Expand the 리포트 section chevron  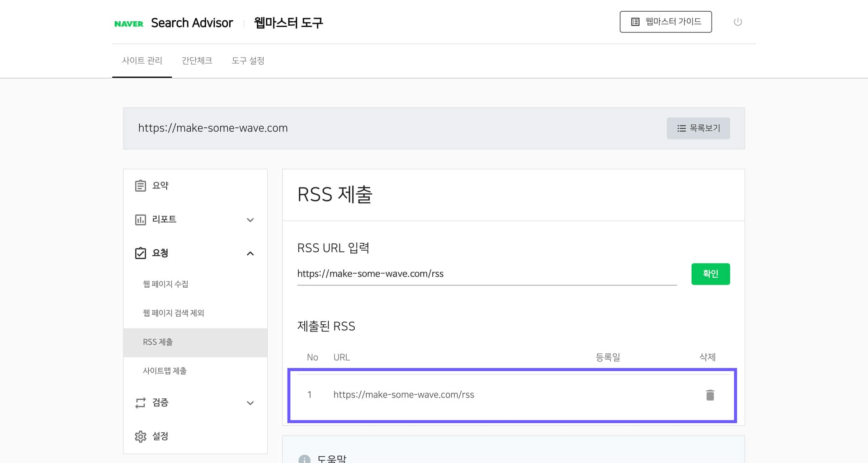point(250,220)
